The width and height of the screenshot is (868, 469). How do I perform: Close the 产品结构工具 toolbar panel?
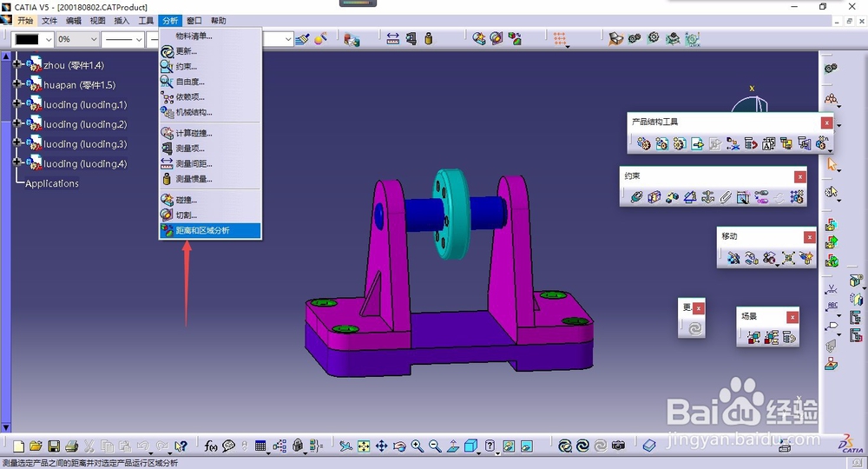pos(826,122)
